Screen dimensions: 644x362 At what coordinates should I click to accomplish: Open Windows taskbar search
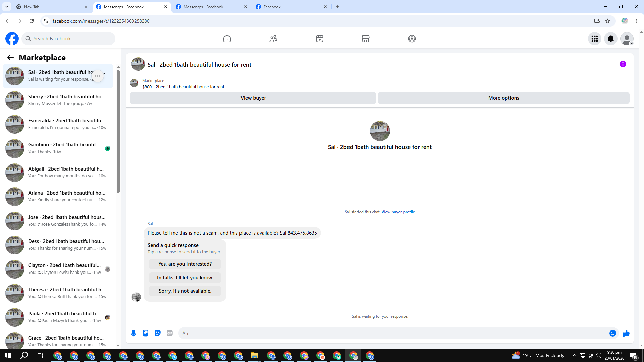(x=24, y=355)
